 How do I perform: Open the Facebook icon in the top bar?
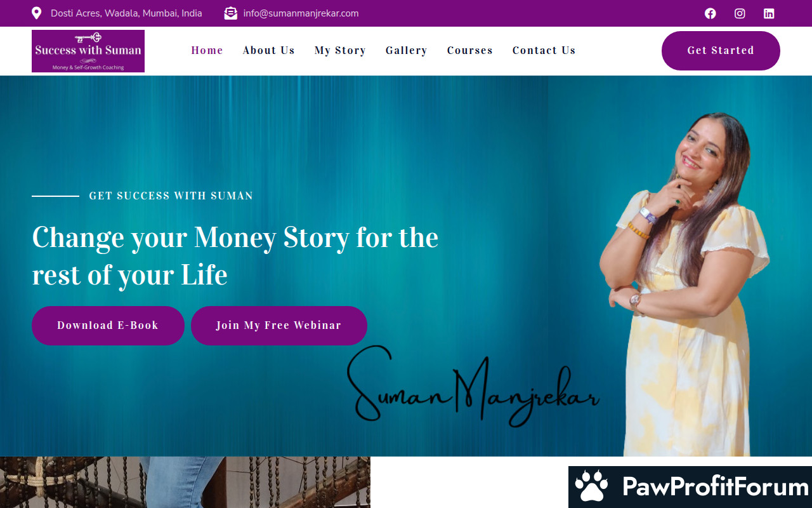point(710,13)
